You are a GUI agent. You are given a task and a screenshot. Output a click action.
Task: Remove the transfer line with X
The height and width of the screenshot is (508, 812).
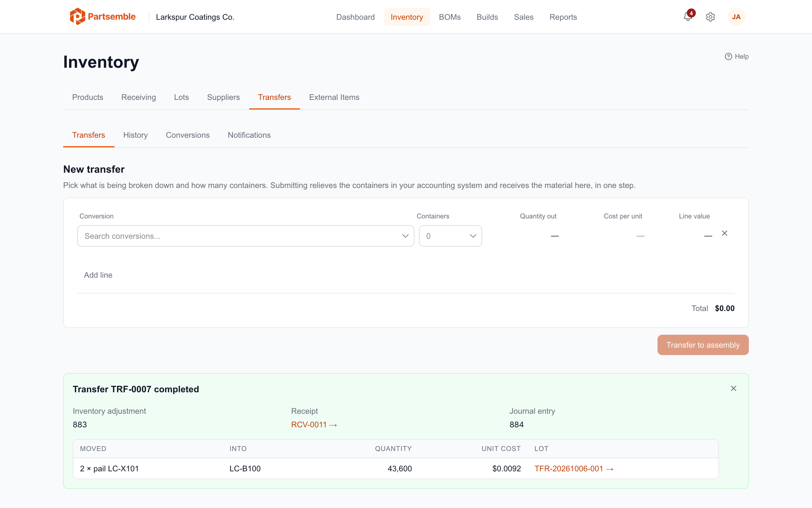725,233
